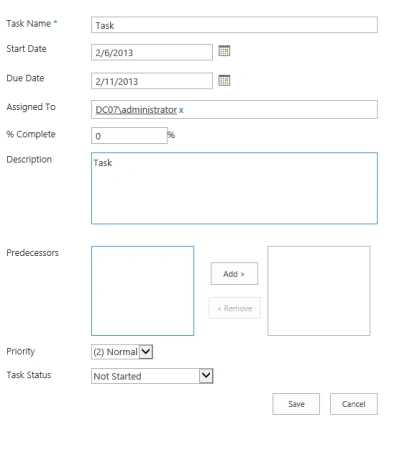Image resolution: width=400 pixels, height=450 pixels.
Task: Select the available Predecessors list box
Action: pyautogui.click(x=143, y=291)
